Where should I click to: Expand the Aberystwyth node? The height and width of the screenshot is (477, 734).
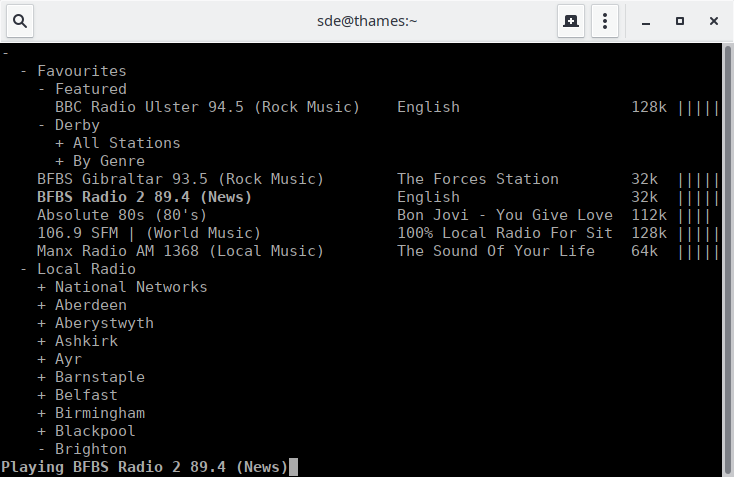pos(42,323)
